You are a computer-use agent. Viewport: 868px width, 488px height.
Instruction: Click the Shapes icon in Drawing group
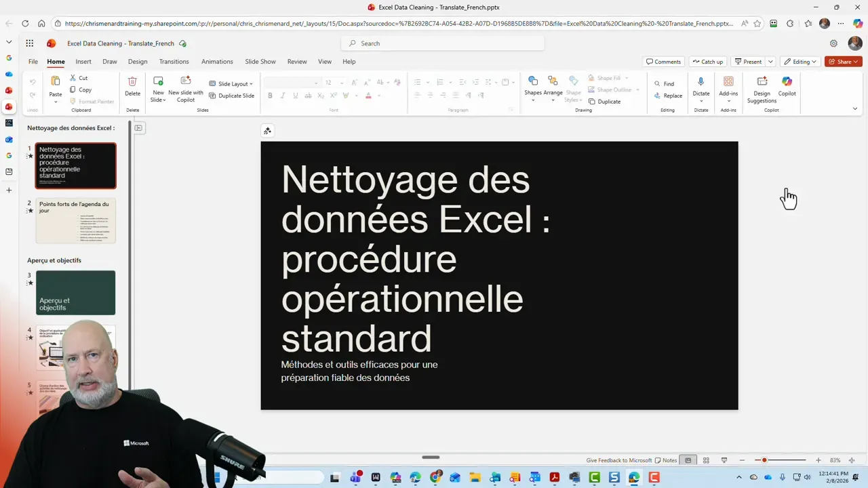click(533, 80)
